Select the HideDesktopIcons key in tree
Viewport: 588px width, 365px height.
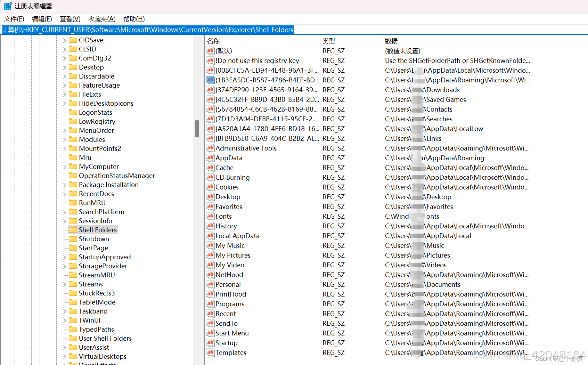(106, 103)
